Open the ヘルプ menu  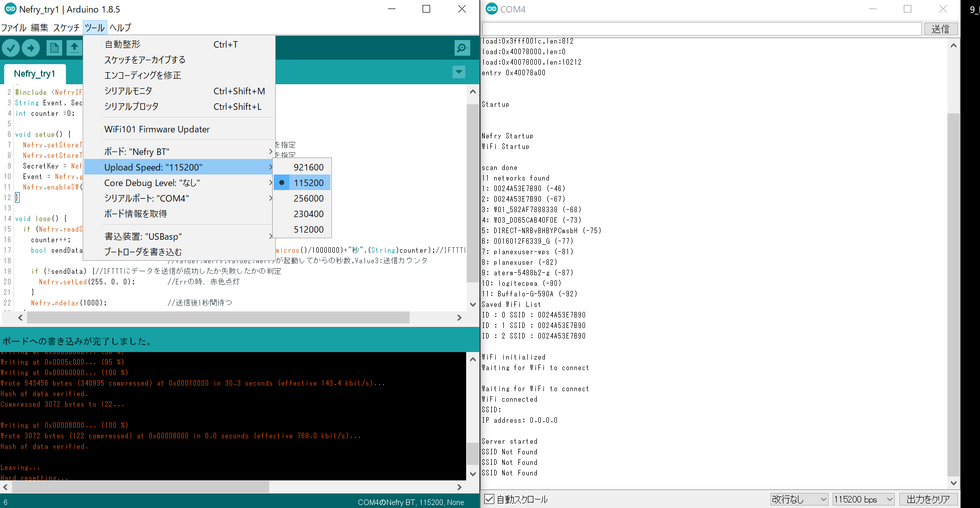pos(120,28)
